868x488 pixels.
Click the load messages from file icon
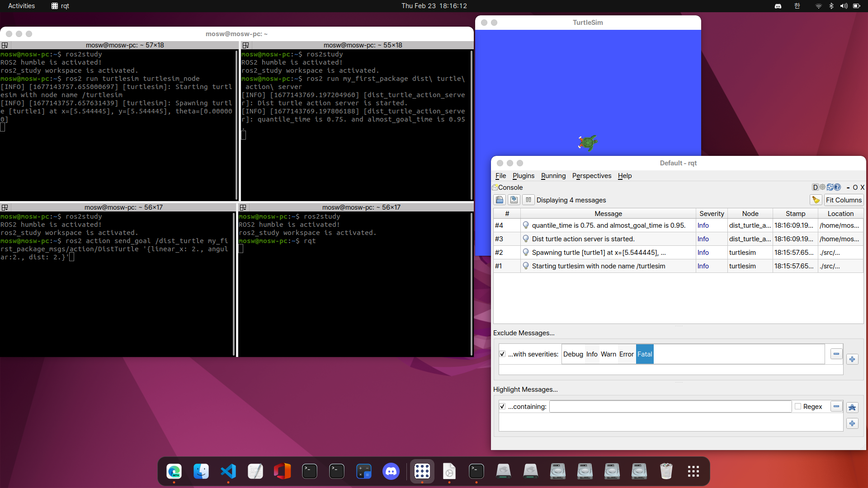click(500, 200)
